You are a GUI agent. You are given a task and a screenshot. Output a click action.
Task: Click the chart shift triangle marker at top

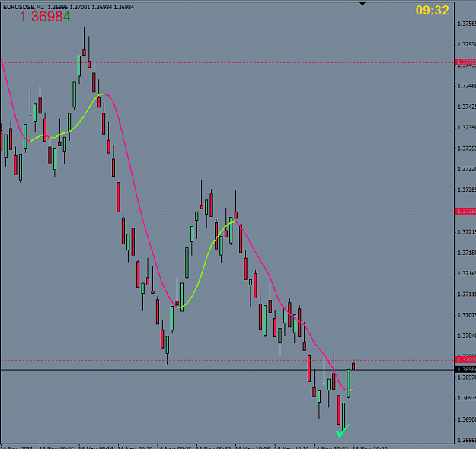[363, 4]
